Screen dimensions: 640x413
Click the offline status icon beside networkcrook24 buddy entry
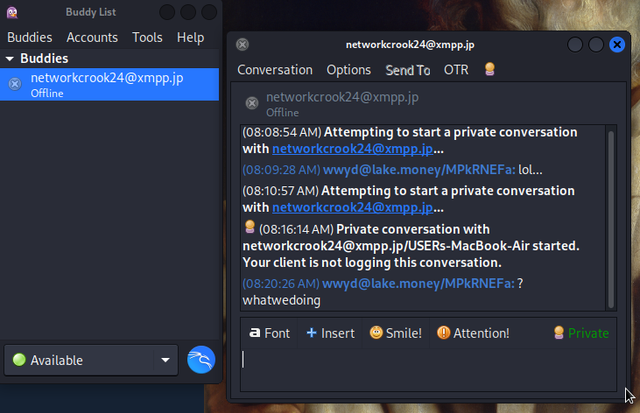coord(15,84)
